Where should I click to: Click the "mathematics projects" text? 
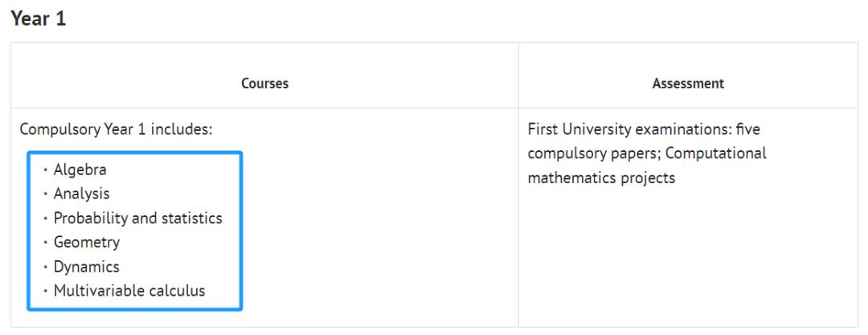pos(601,178)
